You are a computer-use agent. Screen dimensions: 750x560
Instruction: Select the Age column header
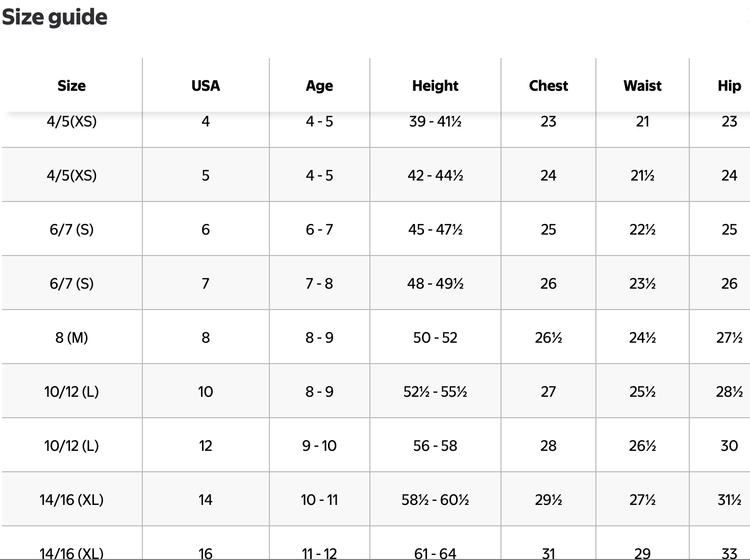coord(319,86)
